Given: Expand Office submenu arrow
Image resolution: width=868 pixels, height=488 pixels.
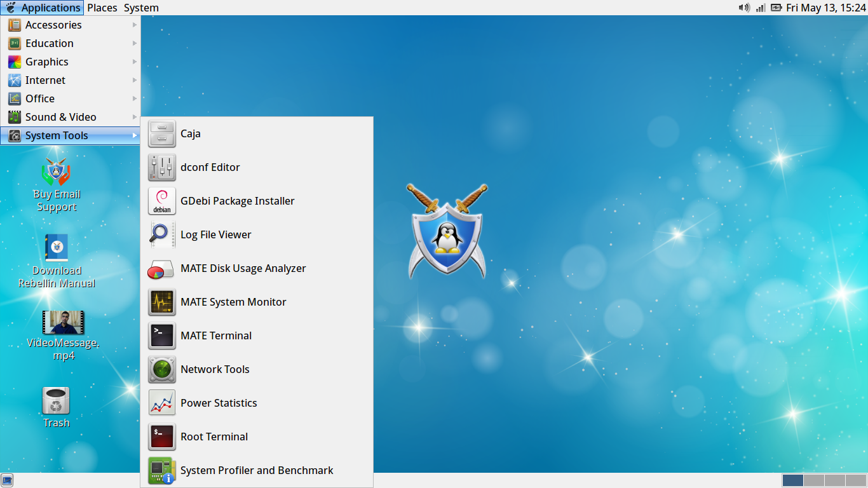Looking at the screenshot, I should click(135, 99).
